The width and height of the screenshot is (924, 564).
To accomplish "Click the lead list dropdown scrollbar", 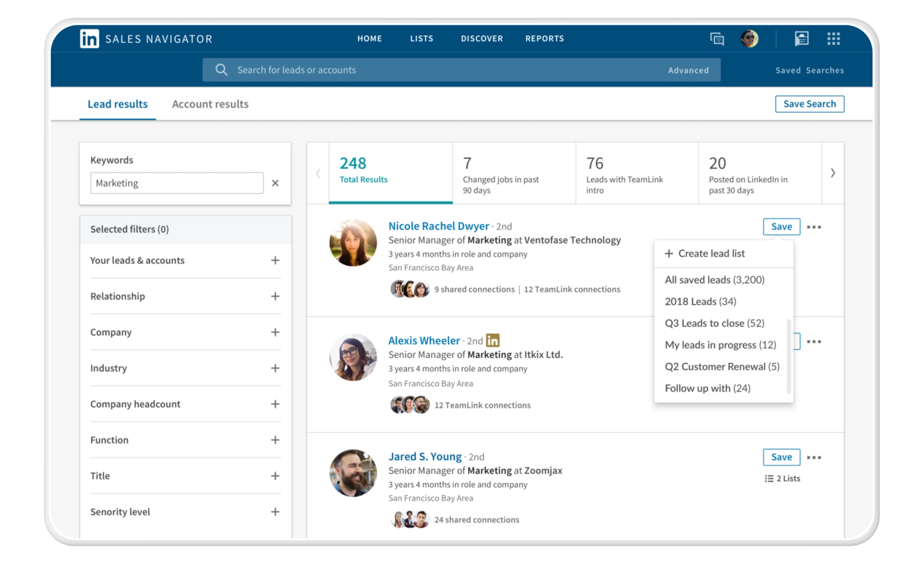I will coord(789,356).
